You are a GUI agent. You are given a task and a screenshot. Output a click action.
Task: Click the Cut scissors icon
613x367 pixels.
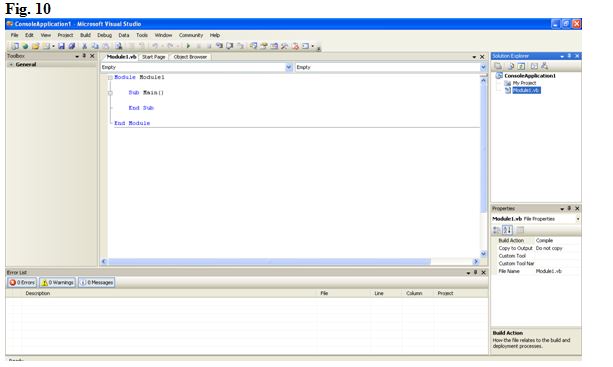point(84,46)
